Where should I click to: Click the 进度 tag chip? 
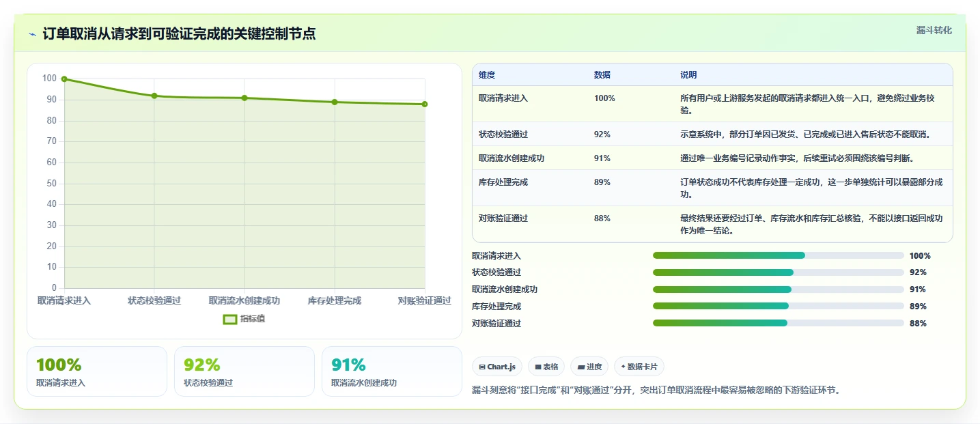coord(589,367)
